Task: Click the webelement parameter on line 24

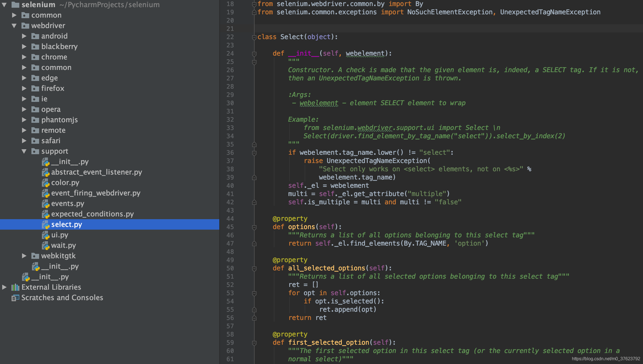Action: [x=365, y=53]
